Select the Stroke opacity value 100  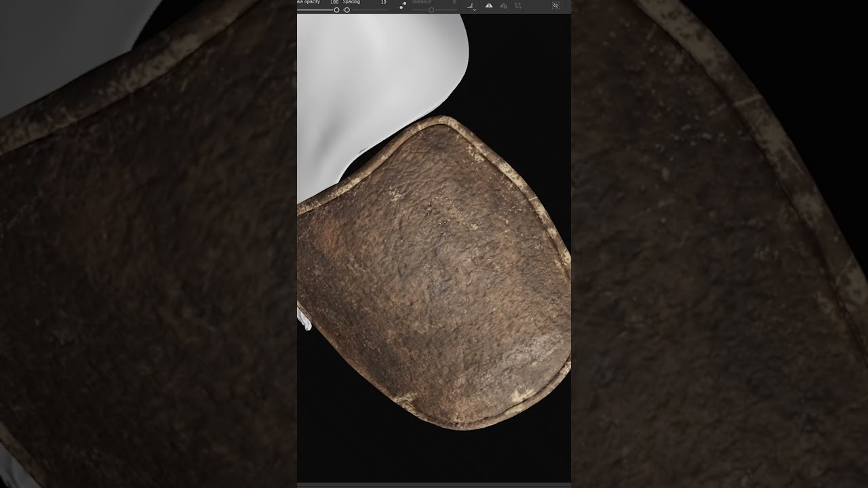(334, 3)
